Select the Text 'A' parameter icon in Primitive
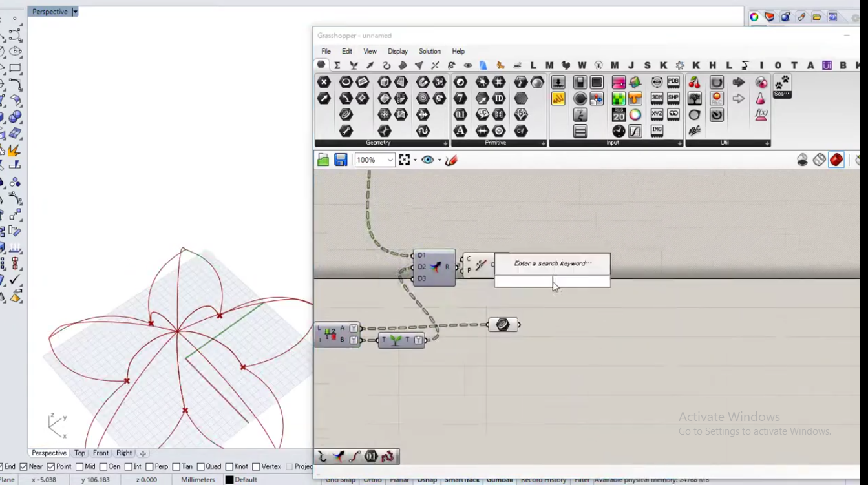This screenshot has height=485, width=868. 460,131
